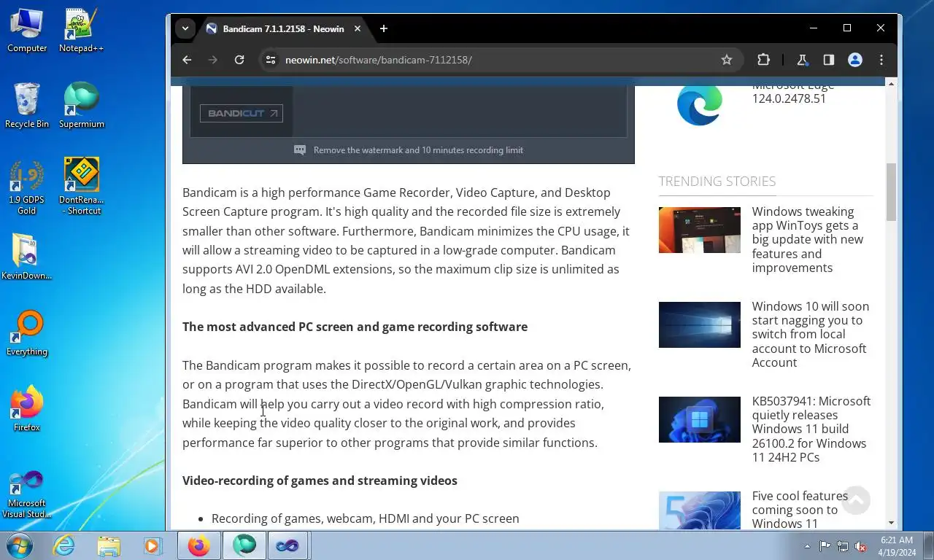Open Windows Media Player from taskbar

(x=153, y=545)
